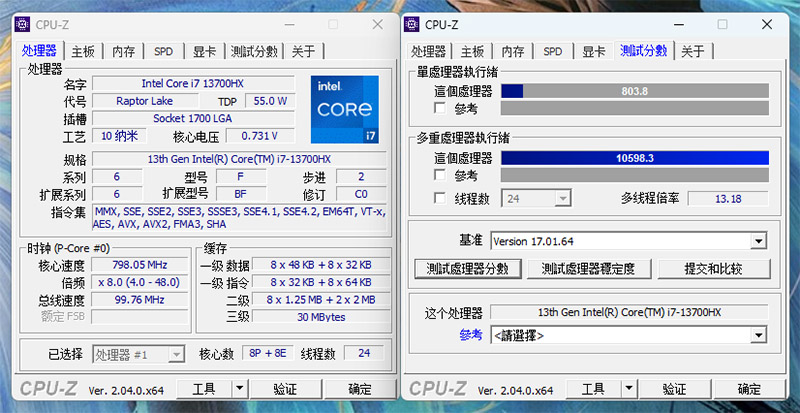Image resolution: width=800 pixels, height=413 pixels.
Task: Close the left CPU-Z window
Action: pyautogui.click(x=378, y=25)
